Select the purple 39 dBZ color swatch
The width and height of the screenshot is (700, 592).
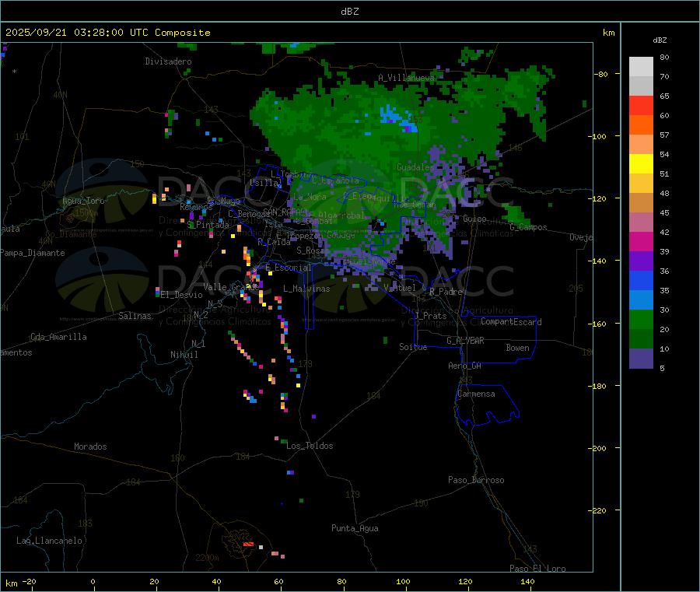641,261
